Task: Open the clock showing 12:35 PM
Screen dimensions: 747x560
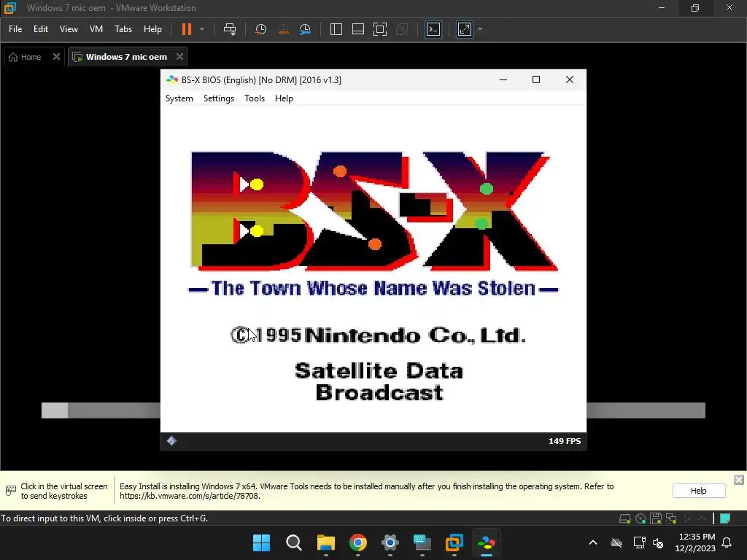Action: pos(695,542)
